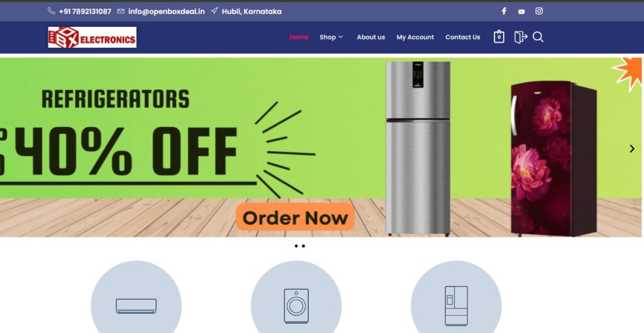644x333 pixels.
Task: Select the washing machine category icon
Action: (x=296, y=305)
